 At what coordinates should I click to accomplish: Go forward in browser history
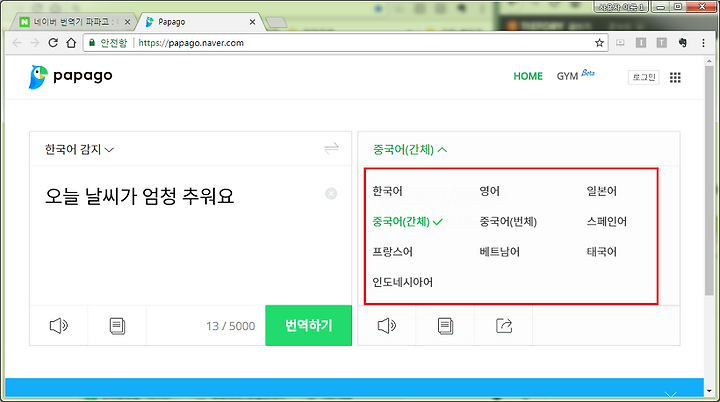pyautogui.click(x=35, y=43)
